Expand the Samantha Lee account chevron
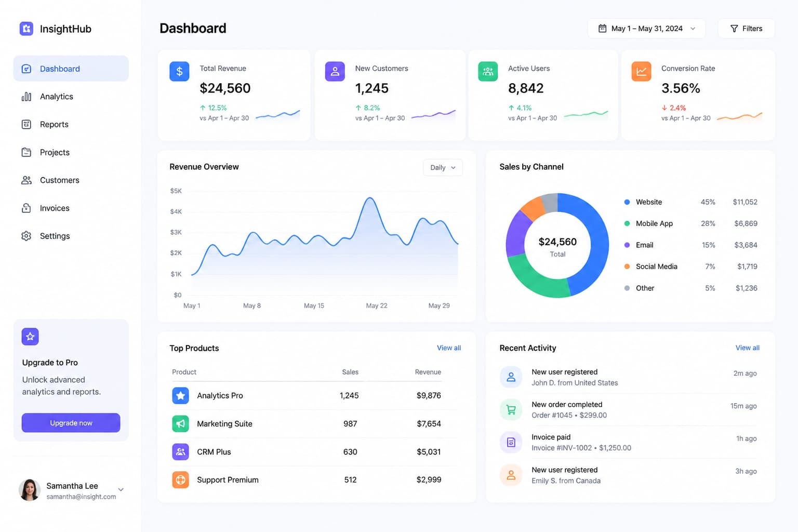Viewport: 798px width, 532px height. point(121,489)
